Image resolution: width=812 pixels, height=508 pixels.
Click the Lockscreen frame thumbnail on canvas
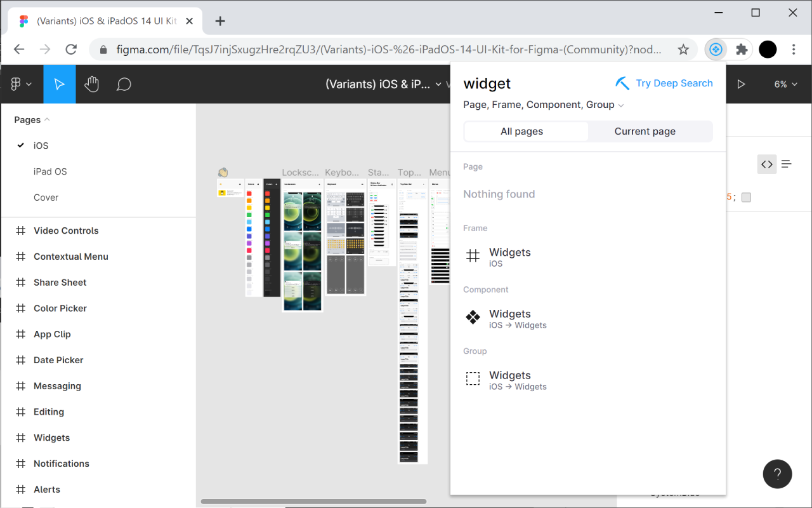303,246
